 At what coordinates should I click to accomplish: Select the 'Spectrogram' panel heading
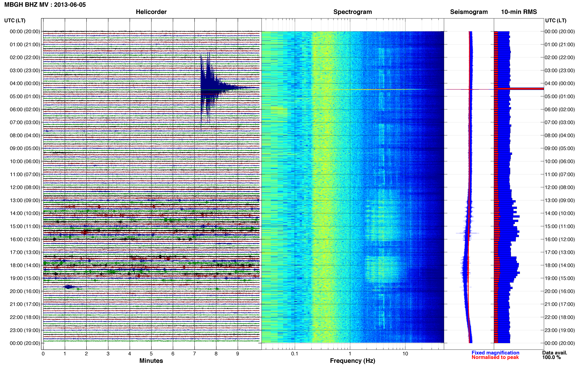352,12
